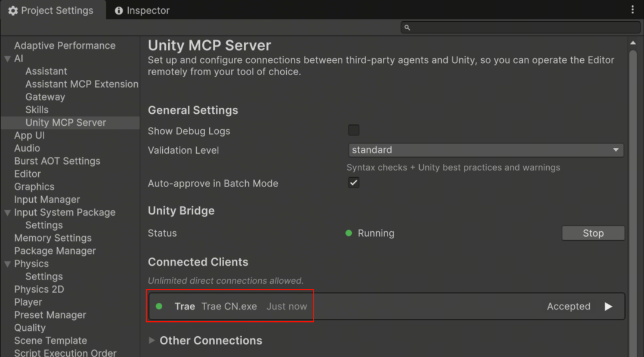Switch to the Inspector tab

142,10
